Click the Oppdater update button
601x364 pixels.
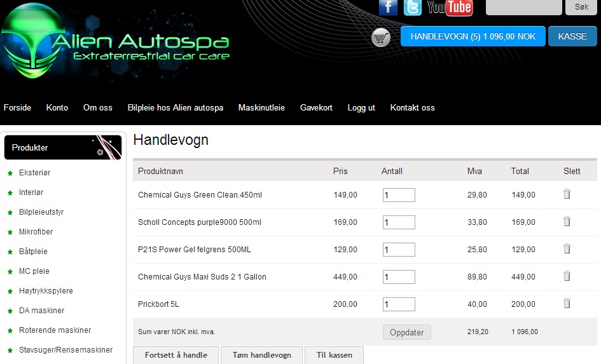(406, 332)
